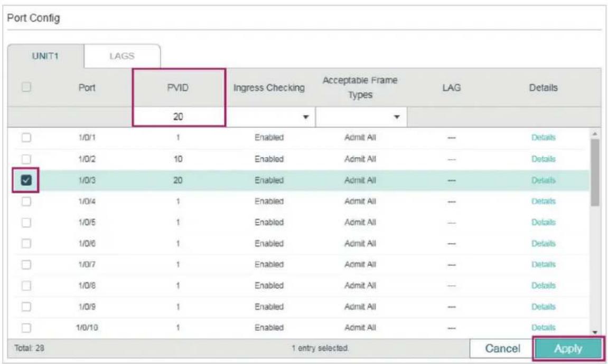Viewport: 608px width, 364px height.
Task: Click the PVID input field showing 20
Action: (179, 117)
